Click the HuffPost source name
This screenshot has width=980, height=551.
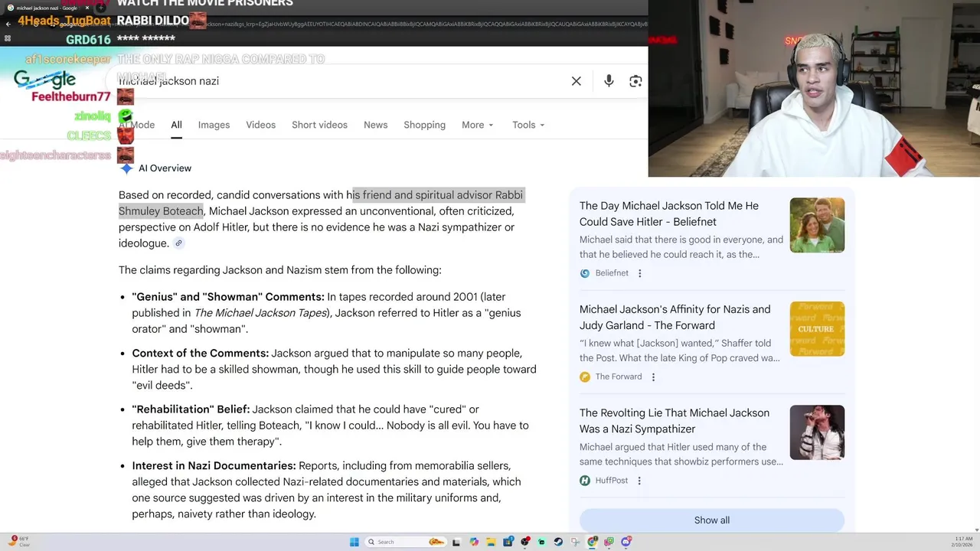612,481
